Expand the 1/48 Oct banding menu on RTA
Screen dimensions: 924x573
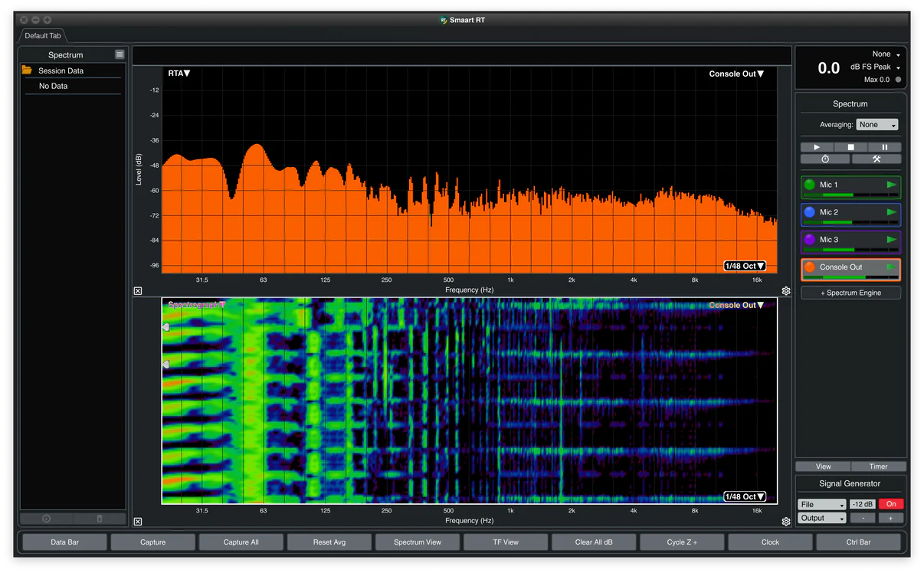click(x=744, y=266)
